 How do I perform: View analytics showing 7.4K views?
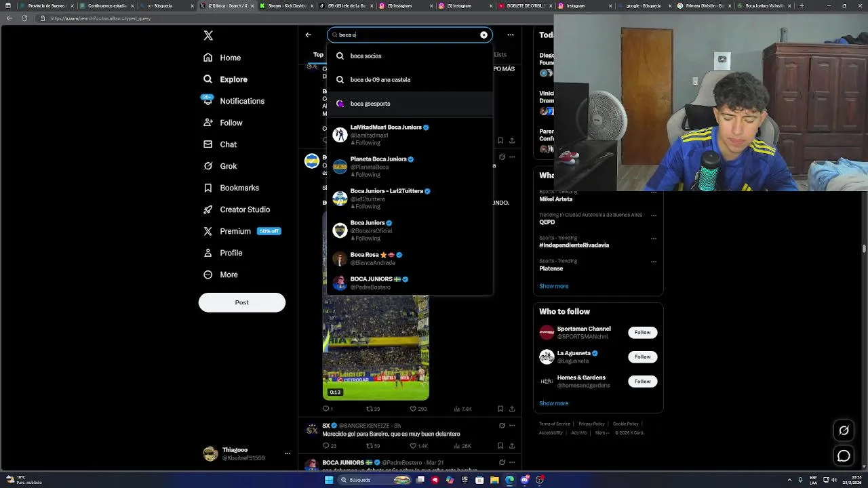(x=463, y=409)
